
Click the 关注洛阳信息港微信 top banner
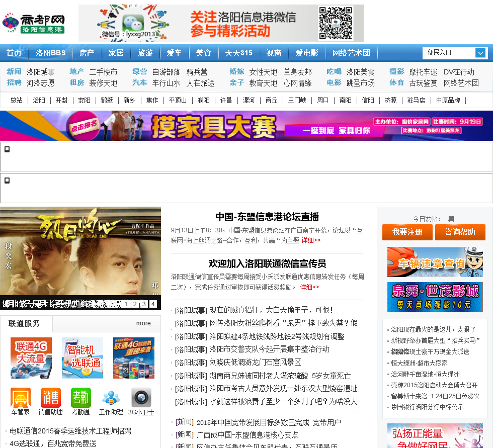[221, 23]
